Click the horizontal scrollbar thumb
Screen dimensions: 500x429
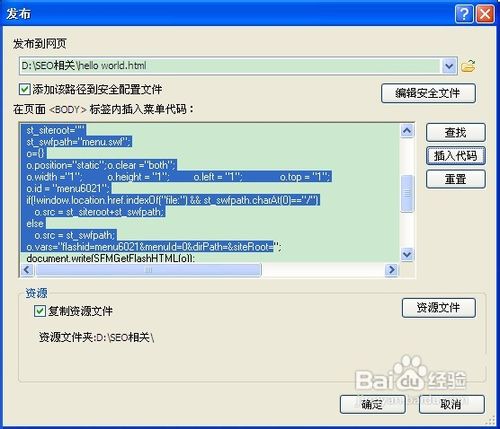coord(149,270)
